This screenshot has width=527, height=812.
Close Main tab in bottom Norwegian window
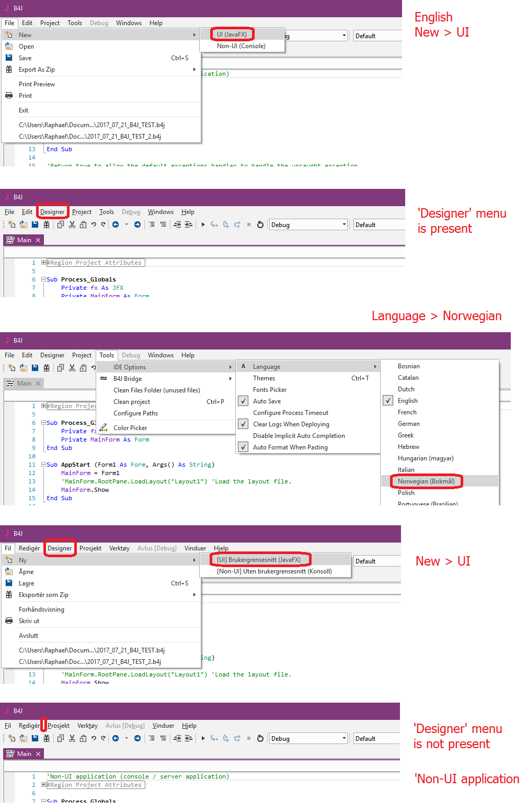[38, 753]
